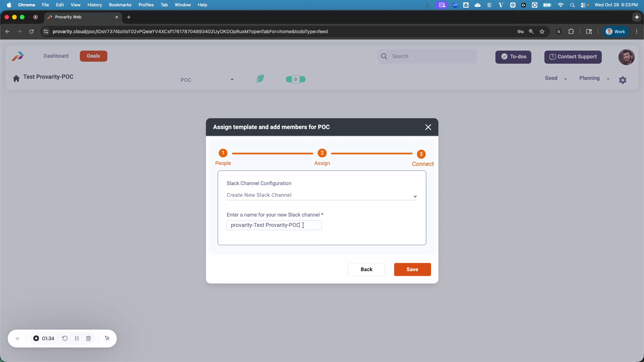This screenshot has height=362, width=644.
Task: Click the Slack channel name input field
Action: click(x=274, y=225)
